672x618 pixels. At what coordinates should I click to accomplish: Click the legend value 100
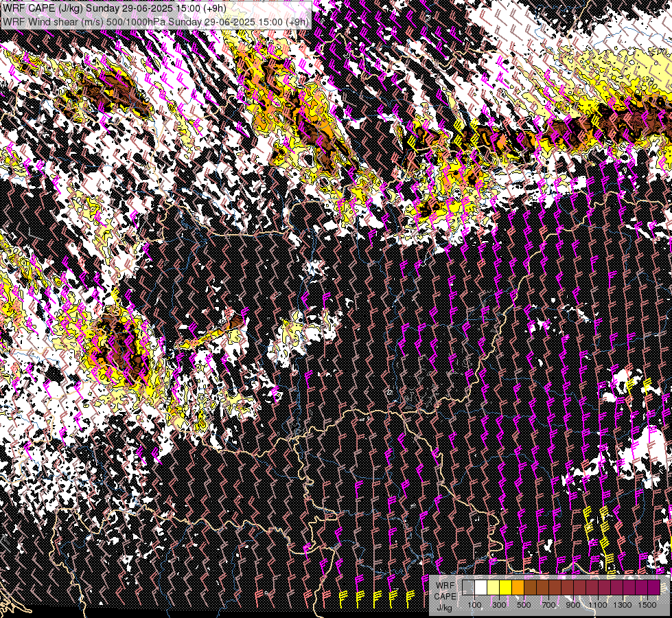(x=474, y=605)
